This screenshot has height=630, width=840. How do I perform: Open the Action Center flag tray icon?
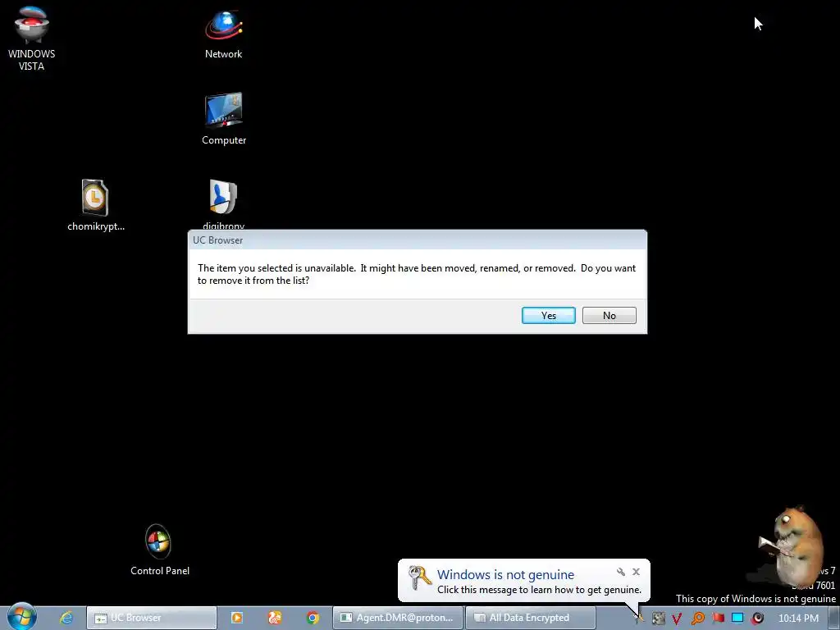[x=718, y=619]
